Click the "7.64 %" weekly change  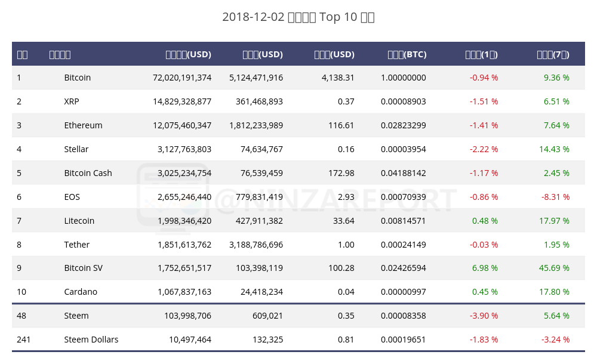tap(556, 125)
